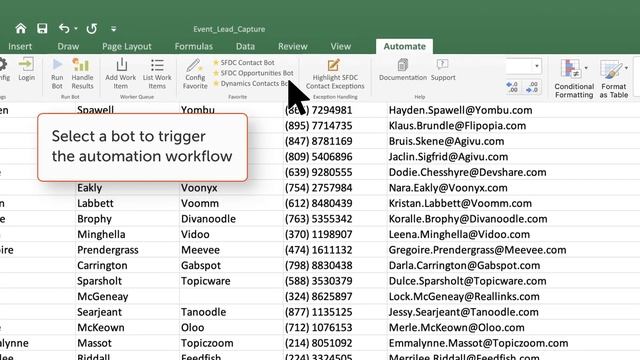Select the cell Jaclin.Sigfrid@Agivu.com
Image resolution: width=640 pixels, height=360 pixels.
[x=448, y=157]
